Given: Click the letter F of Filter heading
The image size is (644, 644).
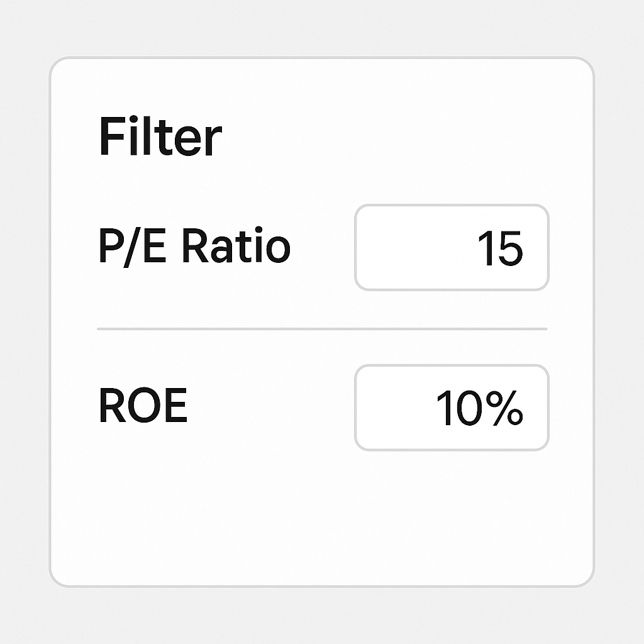Looking at the screenshot, I should pos(110,138).
